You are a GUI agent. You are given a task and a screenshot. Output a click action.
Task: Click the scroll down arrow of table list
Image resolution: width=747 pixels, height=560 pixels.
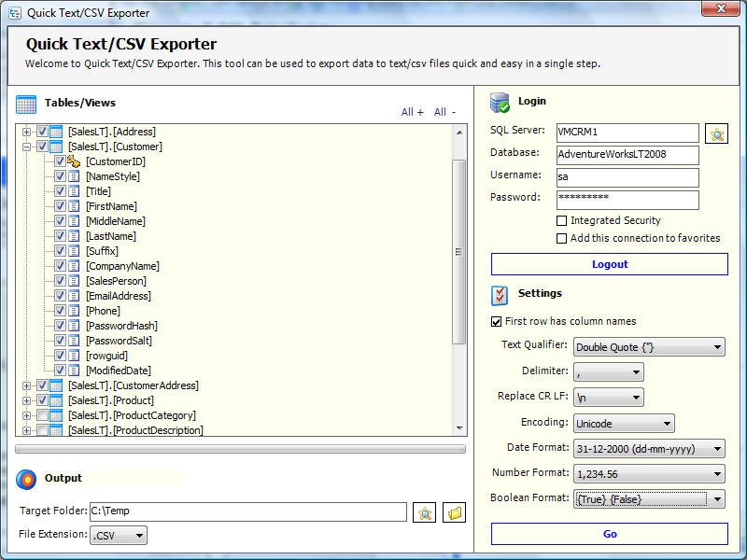tap(459, 428)
